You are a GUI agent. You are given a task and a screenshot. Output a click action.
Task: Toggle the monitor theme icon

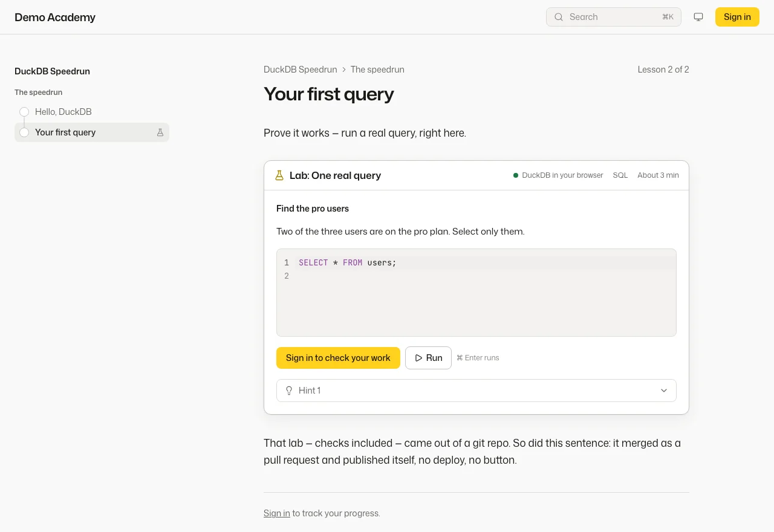[x=698, y=17]
